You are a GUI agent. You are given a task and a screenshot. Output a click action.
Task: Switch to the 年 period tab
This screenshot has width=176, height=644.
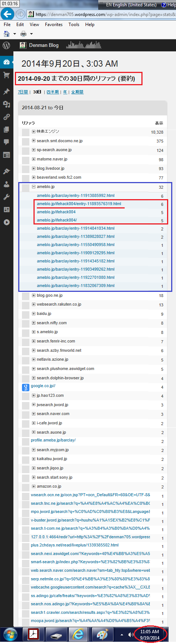(x=65, y=92)
